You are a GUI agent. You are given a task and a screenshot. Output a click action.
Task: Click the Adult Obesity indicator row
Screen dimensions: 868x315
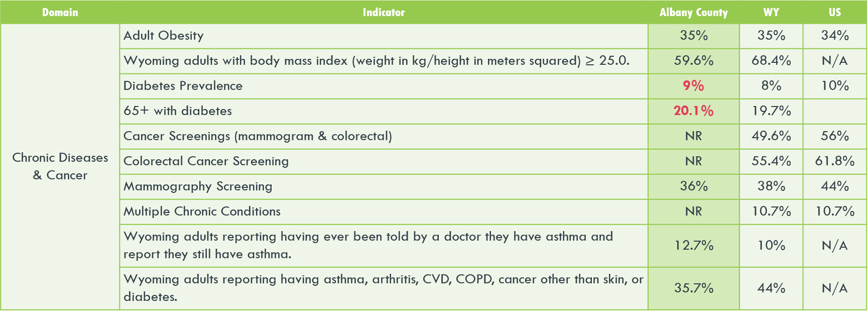(164, 36)
